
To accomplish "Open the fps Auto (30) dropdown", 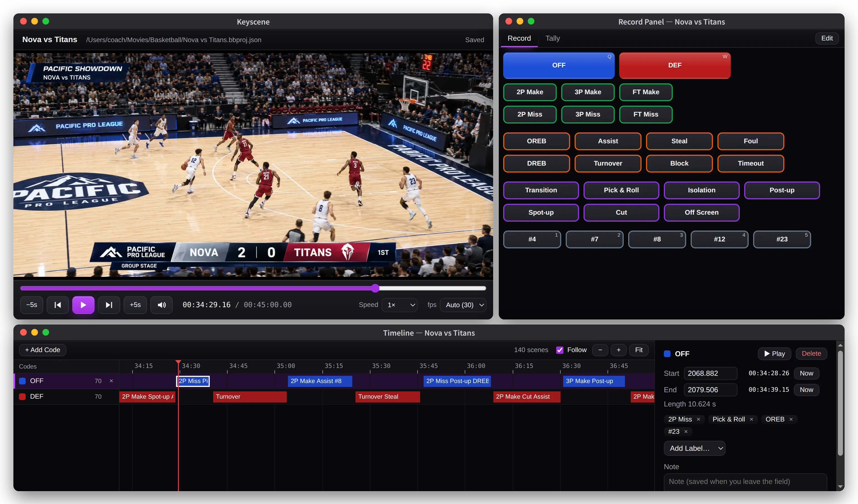I will click(463, 305).
